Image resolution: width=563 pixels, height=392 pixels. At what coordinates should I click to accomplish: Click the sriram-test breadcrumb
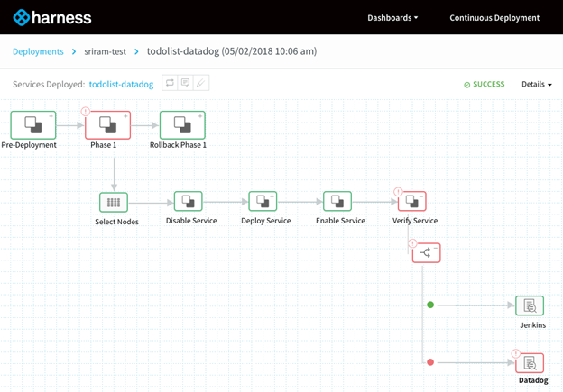(106, 51)
